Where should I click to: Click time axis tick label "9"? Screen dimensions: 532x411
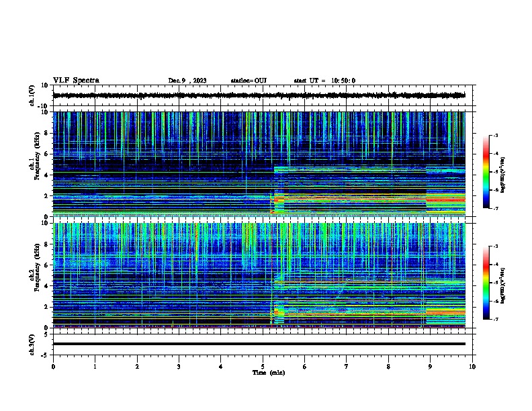coord(430,367)
